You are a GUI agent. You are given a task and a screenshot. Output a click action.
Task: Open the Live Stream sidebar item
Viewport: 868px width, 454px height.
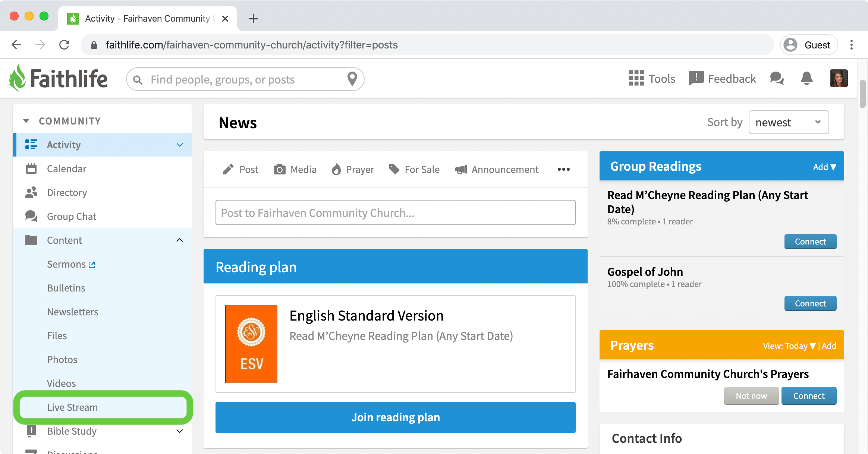[x=72, y=407]
